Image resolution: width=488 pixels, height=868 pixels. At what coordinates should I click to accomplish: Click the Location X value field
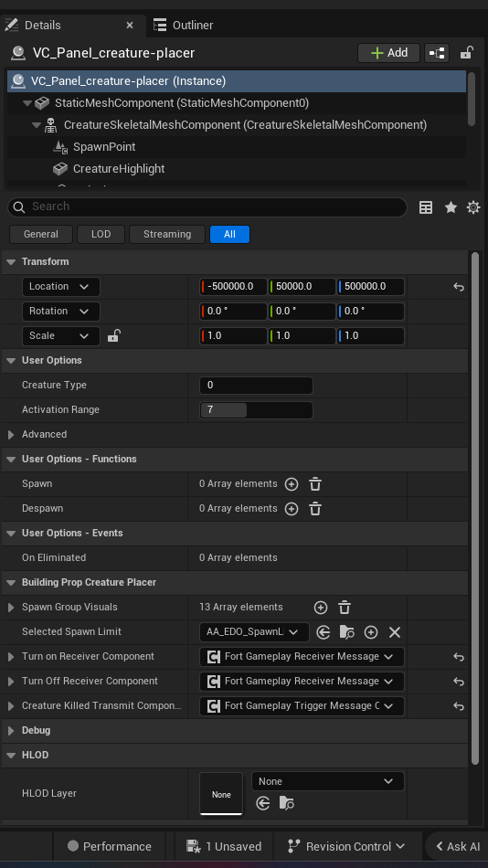[x=233, y=287]
